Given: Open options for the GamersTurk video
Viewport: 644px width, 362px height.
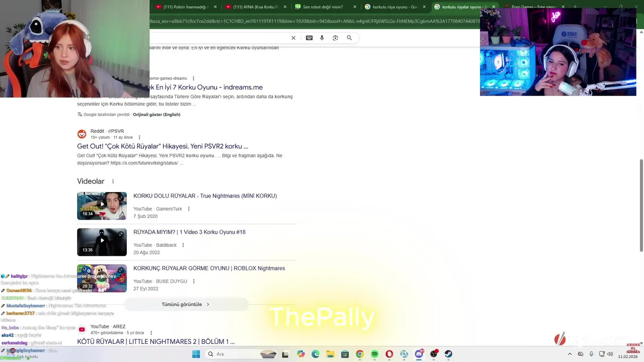Looking at the screenshot, I should (x=189, y=209).
